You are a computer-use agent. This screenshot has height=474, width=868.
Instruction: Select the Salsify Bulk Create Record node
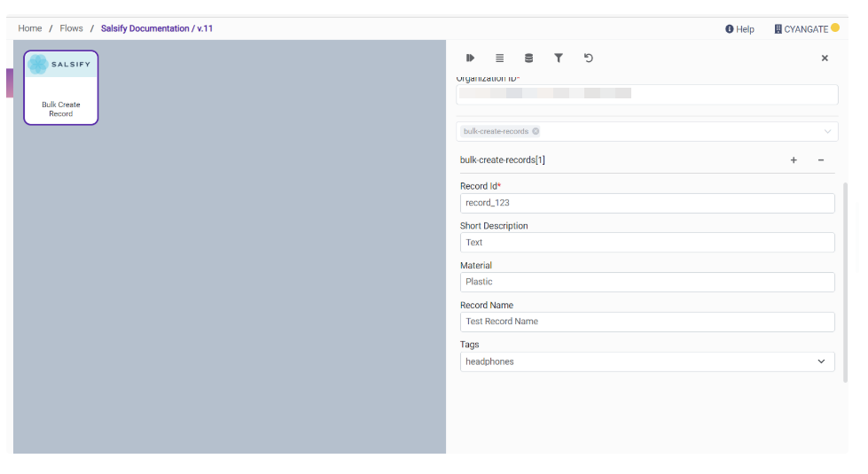click(x=61, y=87)
